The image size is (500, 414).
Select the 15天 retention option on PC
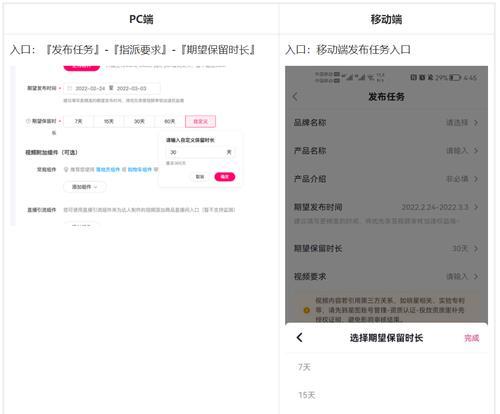tap(109, 121)
